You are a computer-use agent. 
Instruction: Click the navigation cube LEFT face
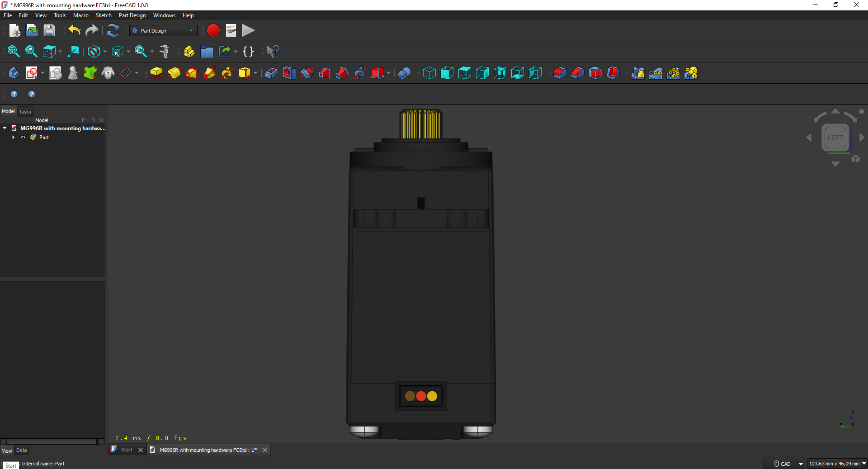[835, 137]
